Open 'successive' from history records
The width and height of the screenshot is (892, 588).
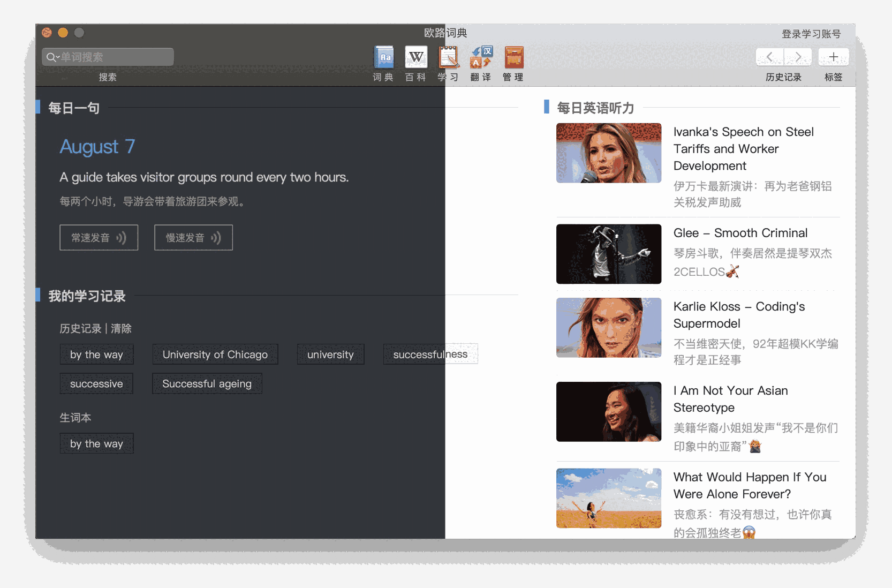pos(96,384)
